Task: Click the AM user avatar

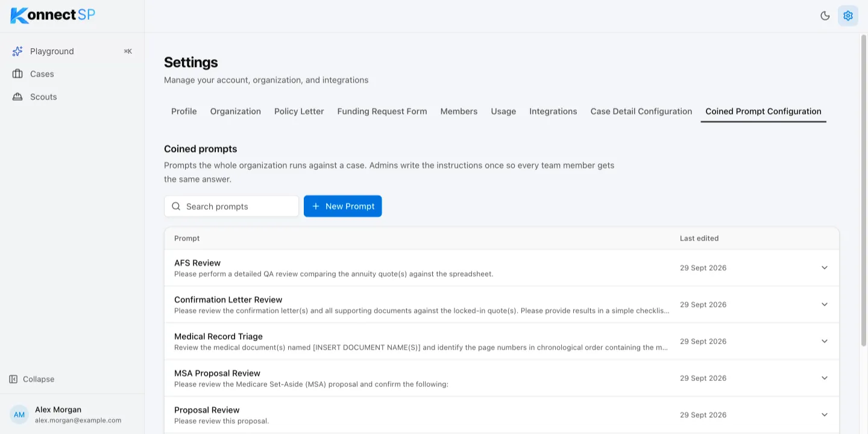Action: [19, 415]
